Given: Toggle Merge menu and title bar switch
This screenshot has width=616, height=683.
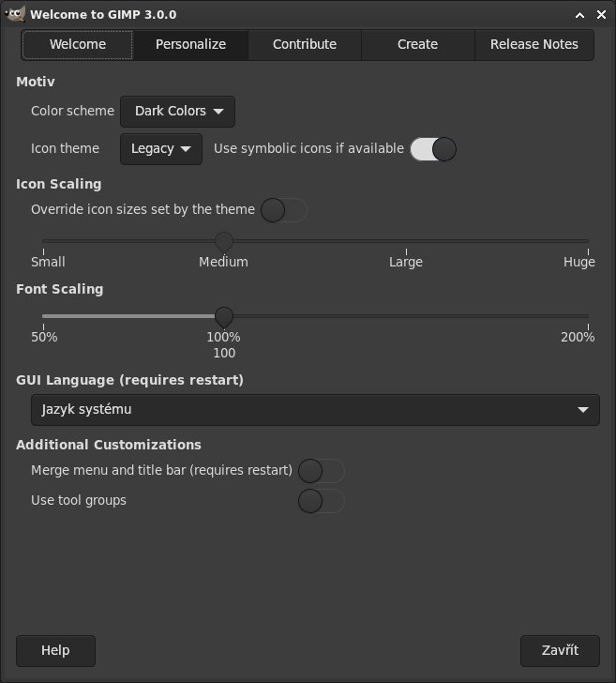Looking at the screenshot, I should 322,471.
